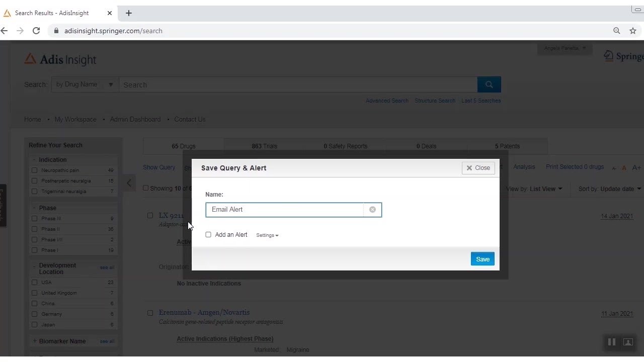The image size is (644, 362).
Task: Open the Advanced Search link
Action: tap(387, 101)
